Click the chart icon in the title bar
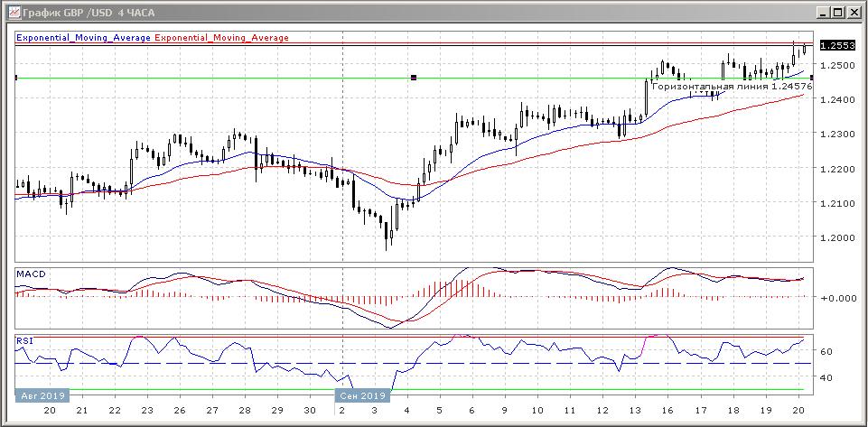This screenshot has height=427, width=868. pos(12,12)
